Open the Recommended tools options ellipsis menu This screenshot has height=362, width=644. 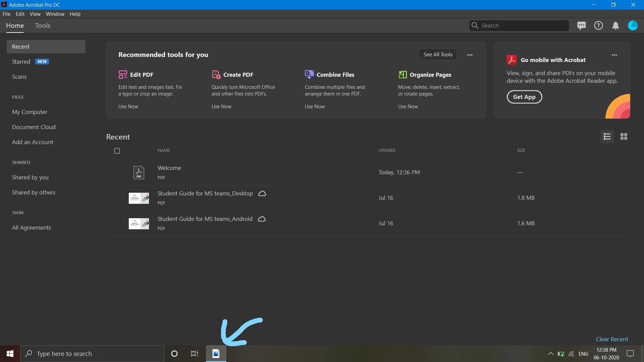click(470, 55)
